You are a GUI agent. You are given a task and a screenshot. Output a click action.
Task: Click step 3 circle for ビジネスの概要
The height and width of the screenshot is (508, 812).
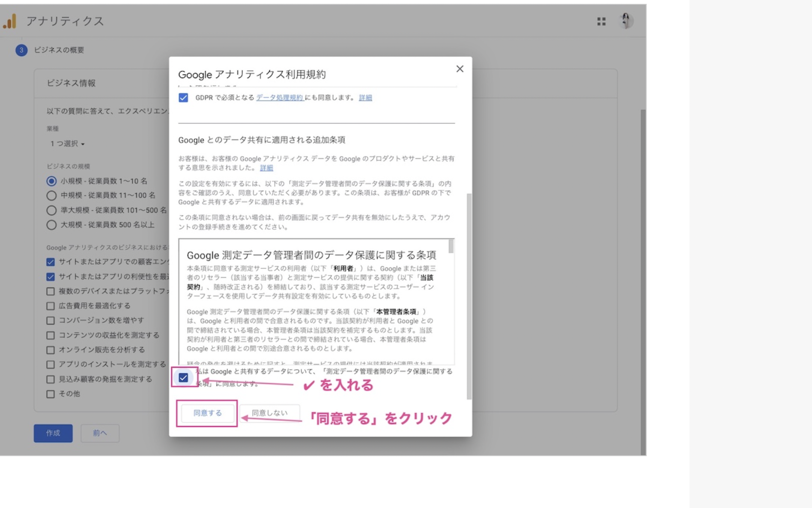tap(21, 50)
